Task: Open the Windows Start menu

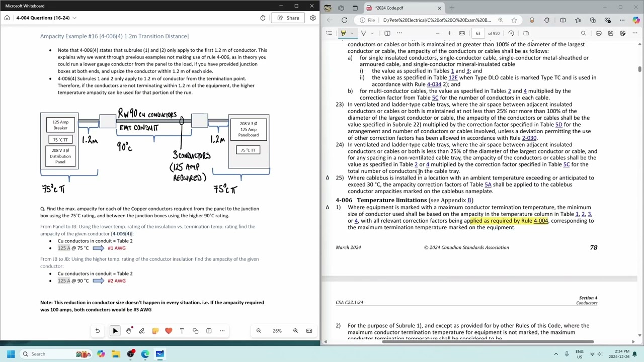Action: [11, 354]
